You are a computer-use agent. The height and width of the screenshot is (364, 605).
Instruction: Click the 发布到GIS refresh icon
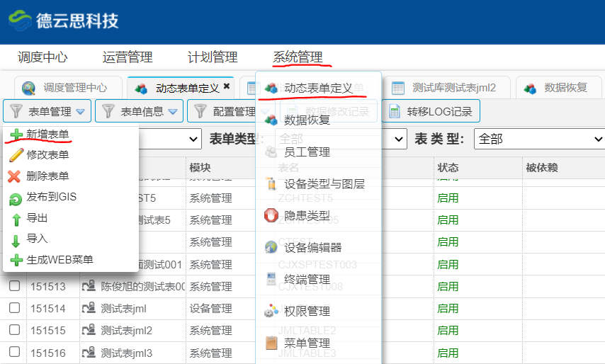(x=16, y=198)
